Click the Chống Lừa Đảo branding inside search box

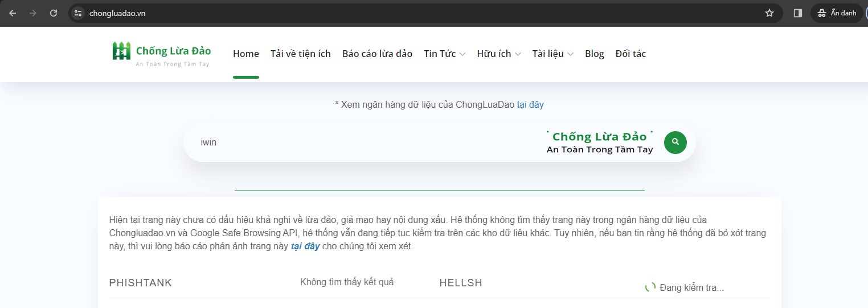tap(600, 142)
